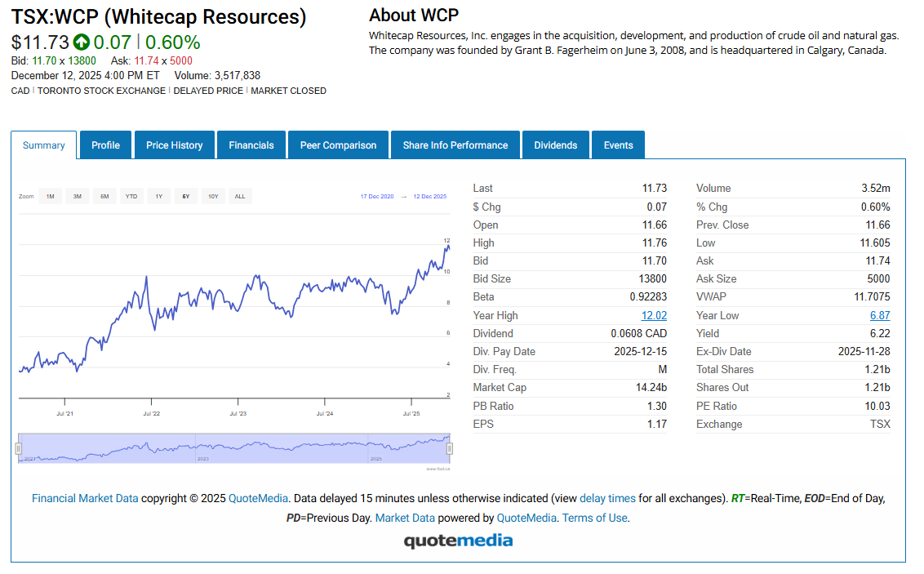924x574 pixels.
Task: Click the Year High 12.02 link
Action: tap(654, 315)
